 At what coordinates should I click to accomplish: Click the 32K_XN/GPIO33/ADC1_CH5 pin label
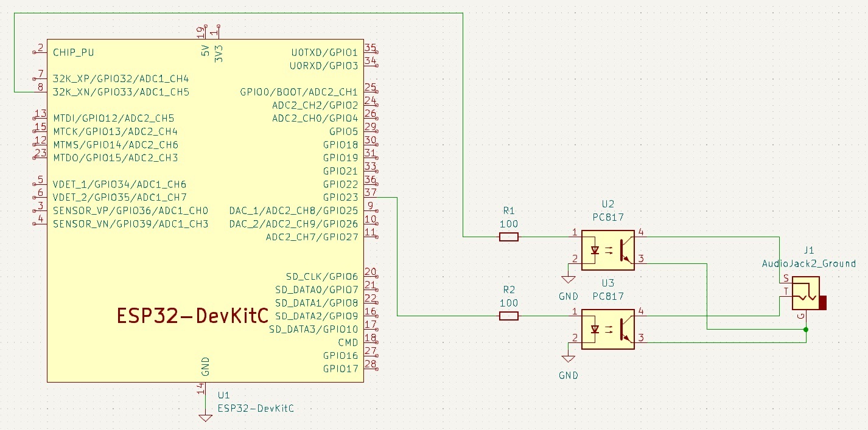121,92
